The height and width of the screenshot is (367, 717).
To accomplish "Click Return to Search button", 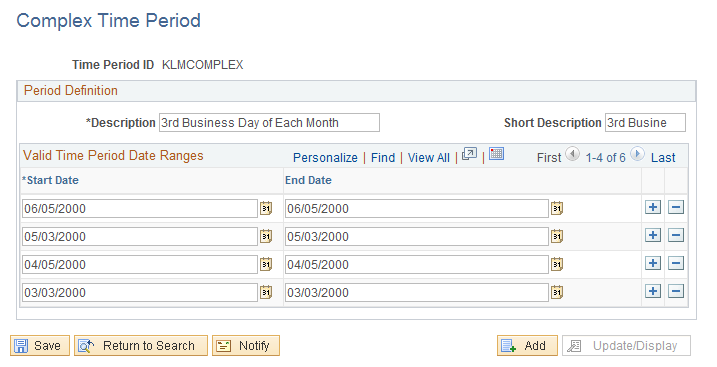I will [x=141, y=346].
